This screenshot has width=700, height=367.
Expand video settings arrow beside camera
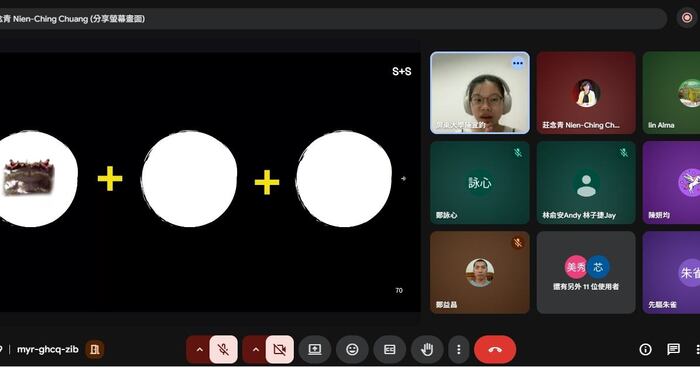255,349
